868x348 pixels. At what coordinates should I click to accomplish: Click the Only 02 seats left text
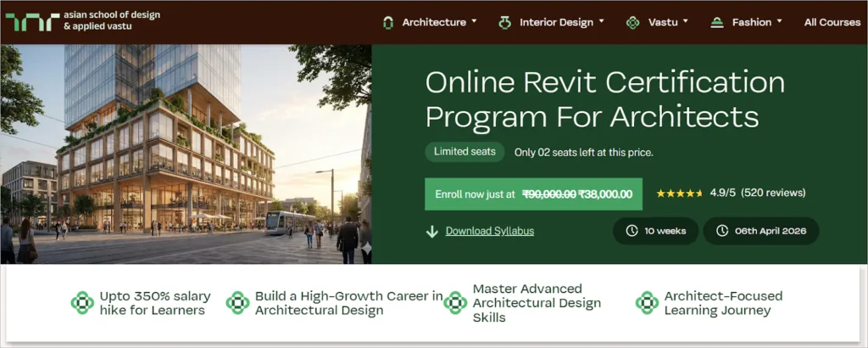pos(584,153)
